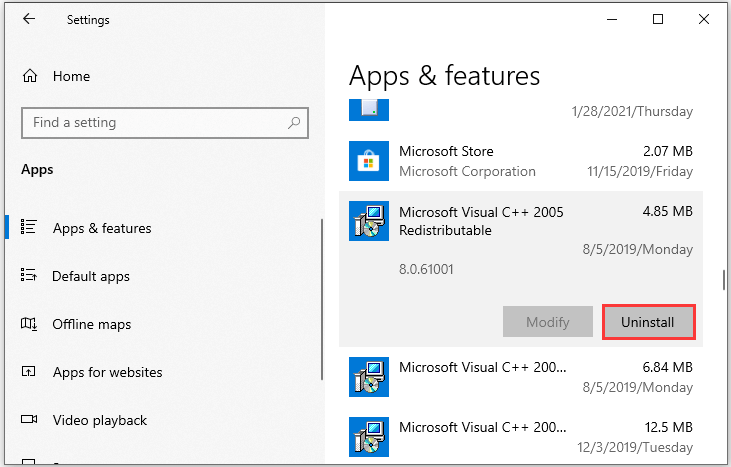Viewport: 731px width, 467px height.
Task: Click the back arrow in Settings
Action: (x=29, y=19)
